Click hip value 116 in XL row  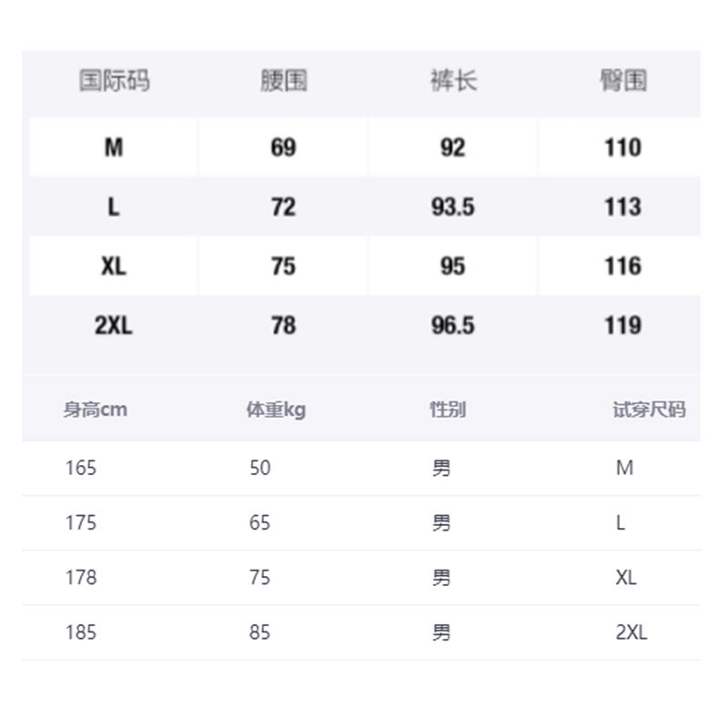[x=622, y=266]
